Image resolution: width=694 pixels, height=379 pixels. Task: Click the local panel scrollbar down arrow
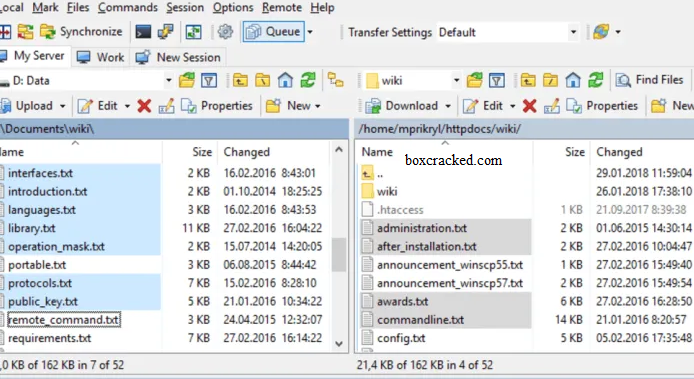pyautogui.click(x=339, y=344)
